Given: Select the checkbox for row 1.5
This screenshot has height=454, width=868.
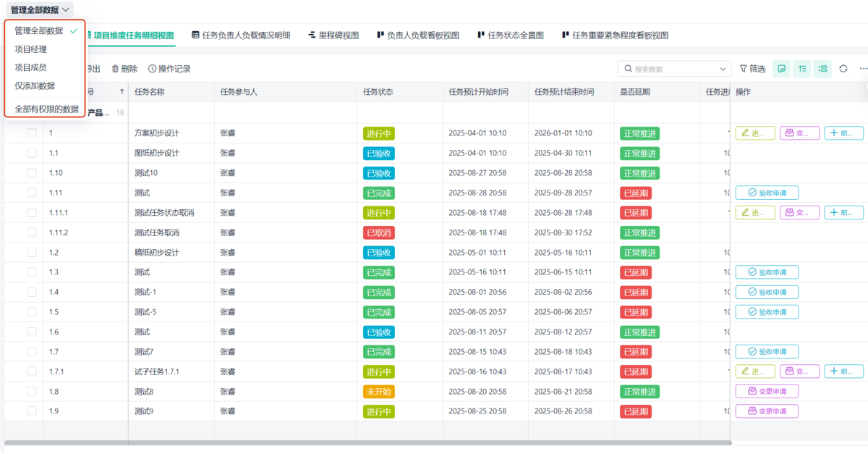Looking at the screenshot, I should 32,312.
